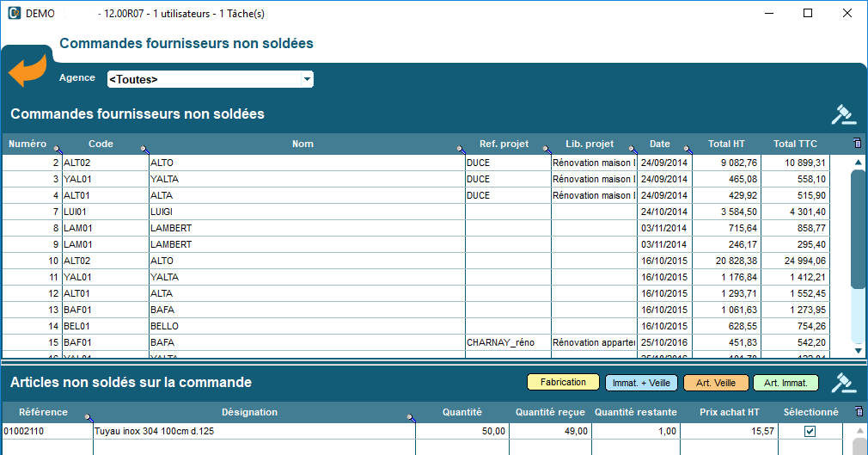Click the orange Art. Veille button
The image size is (868, 455).
716,383
